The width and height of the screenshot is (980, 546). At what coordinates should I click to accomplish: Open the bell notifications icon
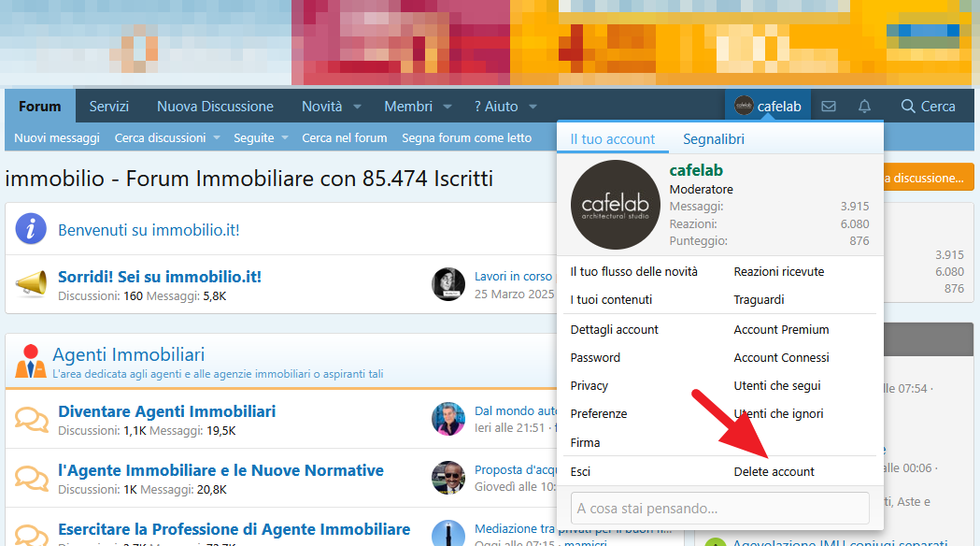(x=864, y=107)
